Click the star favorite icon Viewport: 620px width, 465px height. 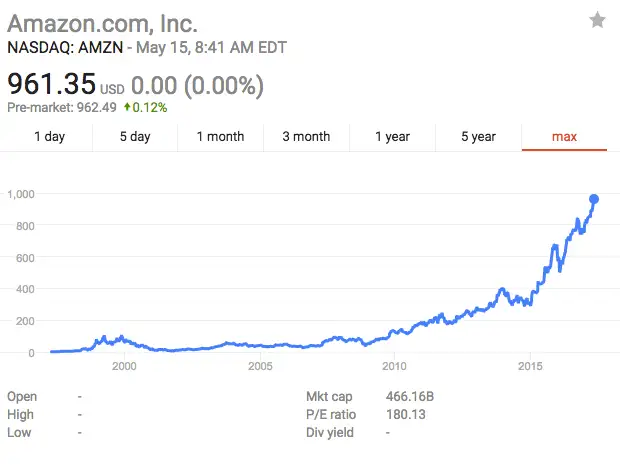point(597,20)
